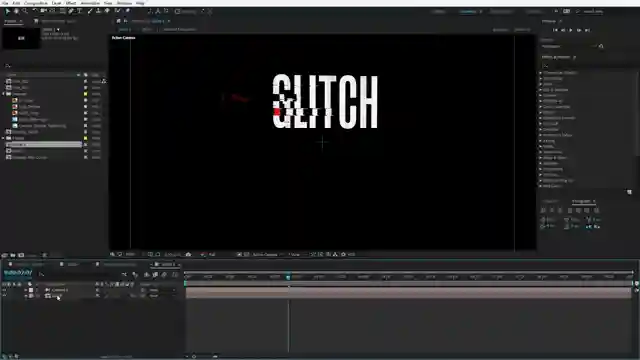Switch to the Paragraph panel tab

(x=583, y=201)
